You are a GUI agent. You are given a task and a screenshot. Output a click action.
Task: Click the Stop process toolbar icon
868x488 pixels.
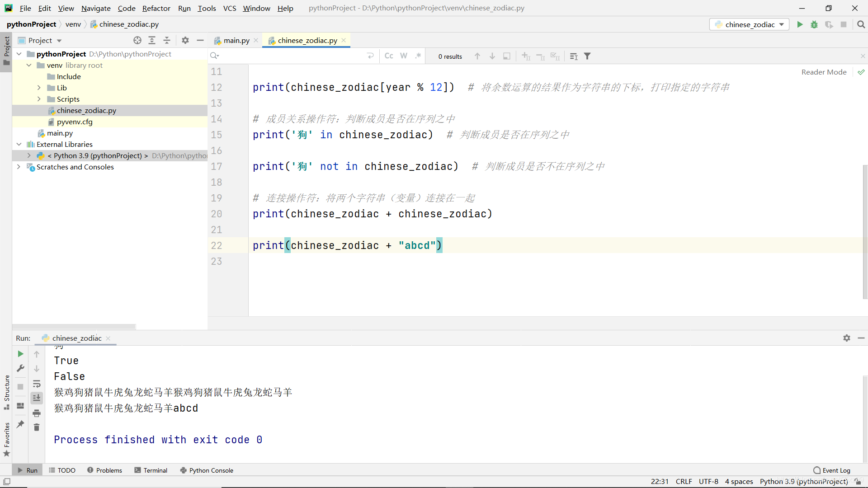coord(844,24)
